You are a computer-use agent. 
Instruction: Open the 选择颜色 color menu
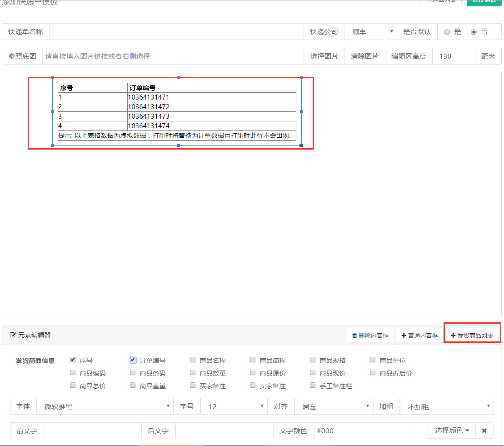click(x=452, y=431)
